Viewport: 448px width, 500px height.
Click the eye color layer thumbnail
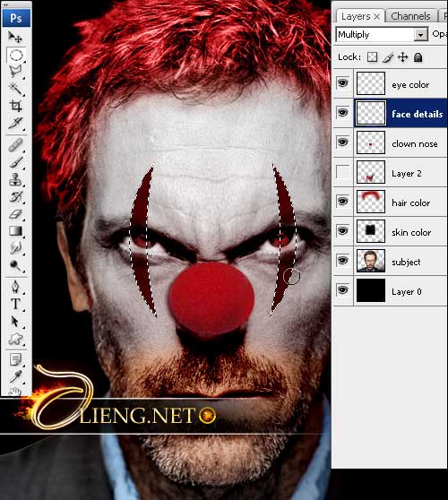pos(371,83)
